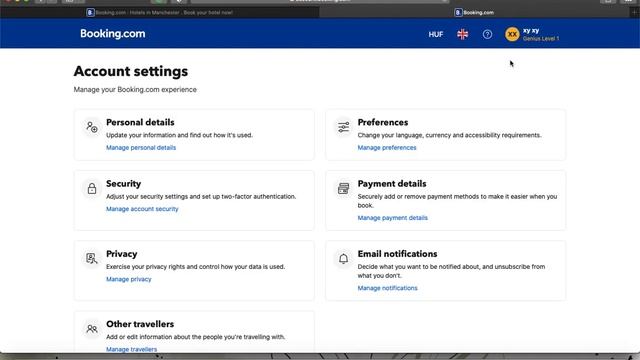Open the HUF currency selector
This screenshot has height=360, width=640.
[436, 34]
